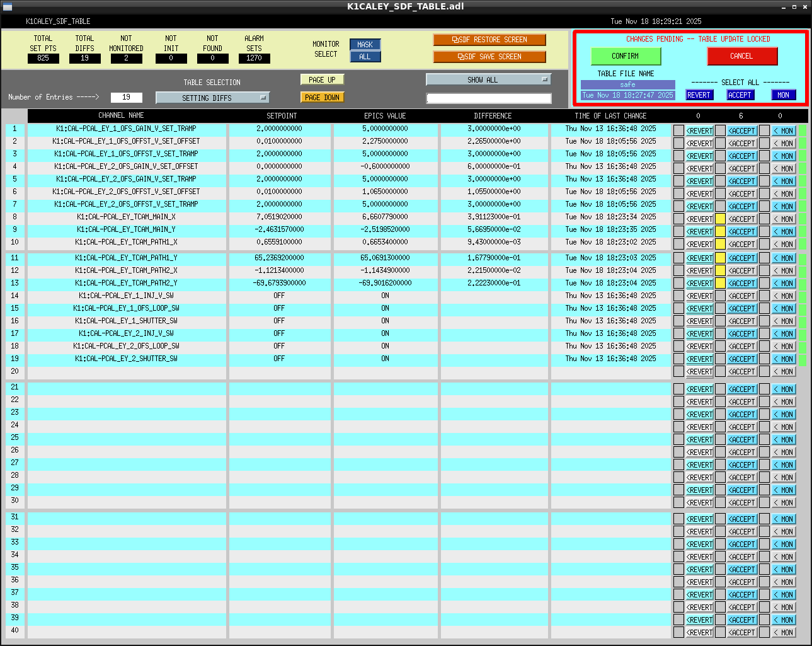Open window menu icon in title bar

click(8, 7)
